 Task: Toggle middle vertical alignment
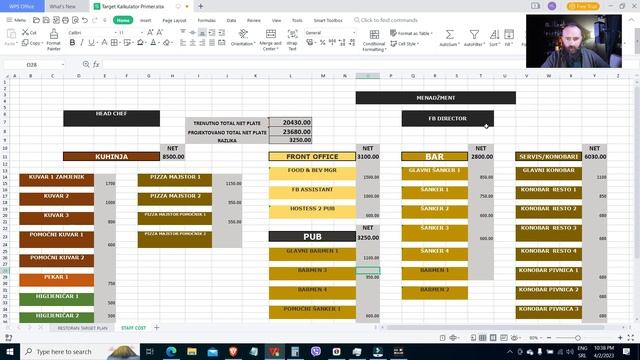click(193, 32)
